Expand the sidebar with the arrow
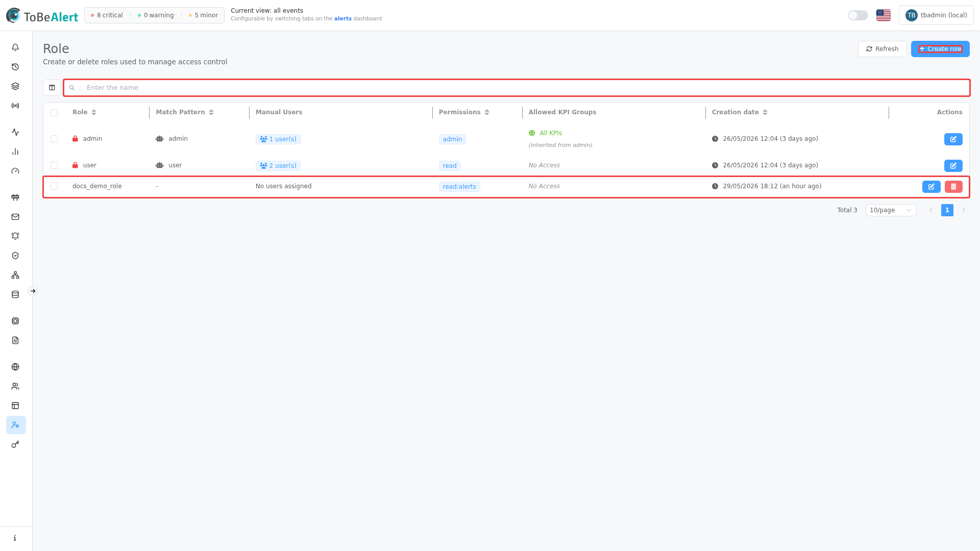 pos(33,291)
